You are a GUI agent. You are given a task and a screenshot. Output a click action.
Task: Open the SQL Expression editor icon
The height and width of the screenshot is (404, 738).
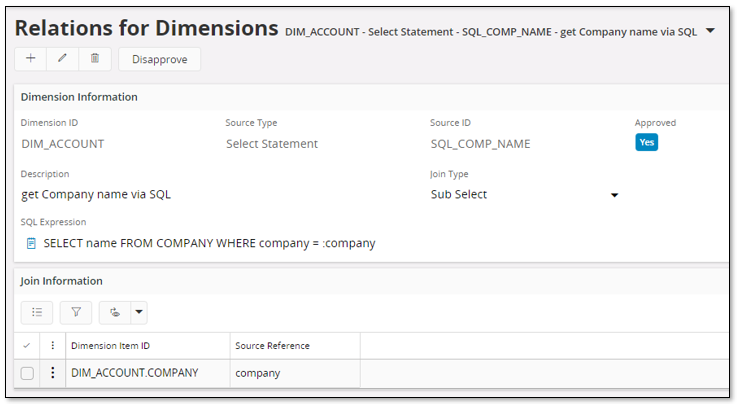click(x=31, y=243)
